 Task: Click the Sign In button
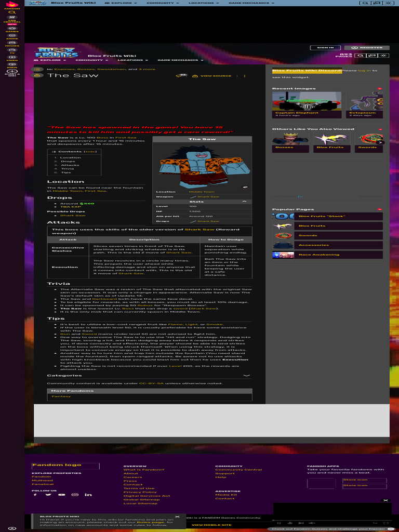point(325,48)
